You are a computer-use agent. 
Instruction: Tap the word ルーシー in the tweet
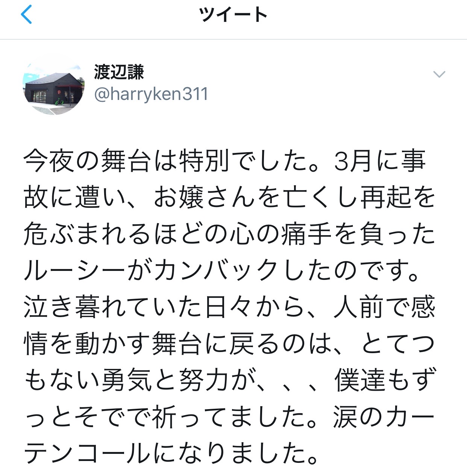pyautogui.click(x=74, y=271)
